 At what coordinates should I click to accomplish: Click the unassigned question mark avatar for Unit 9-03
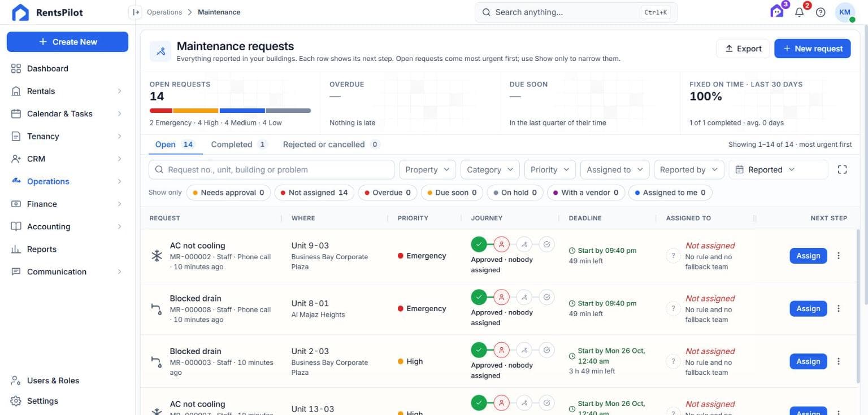point(672,256)
